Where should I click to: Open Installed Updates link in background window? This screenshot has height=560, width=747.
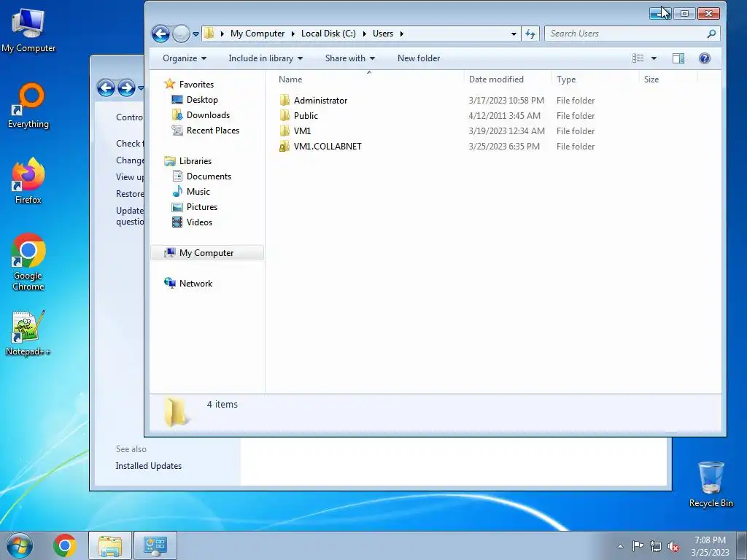[x=149, y=466]
